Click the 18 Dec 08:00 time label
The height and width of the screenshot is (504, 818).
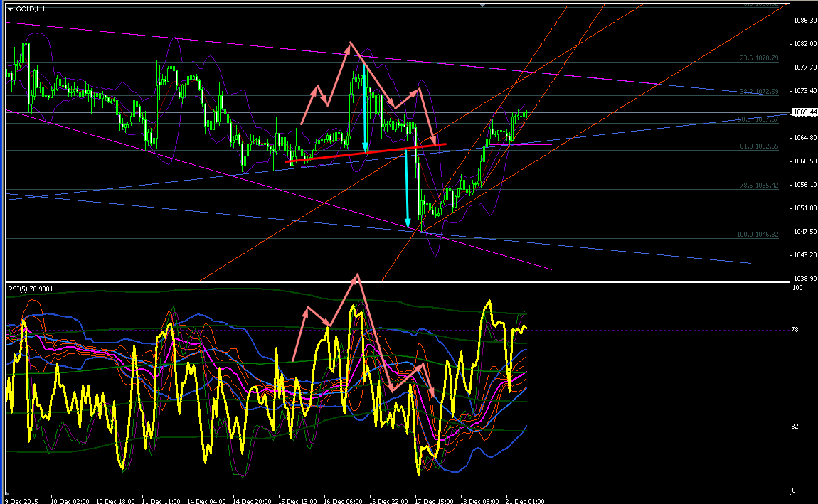(479, 501)
